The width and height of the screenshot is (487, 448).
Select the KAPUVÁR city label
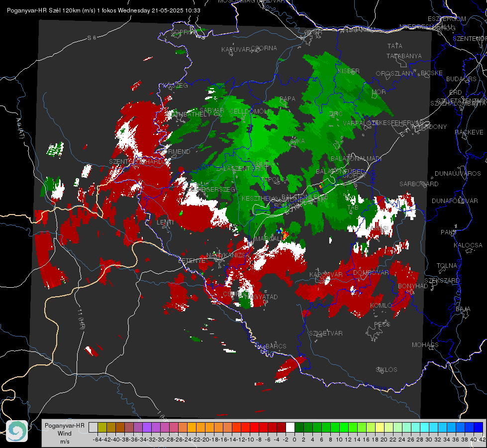click(x=236, y=50)
